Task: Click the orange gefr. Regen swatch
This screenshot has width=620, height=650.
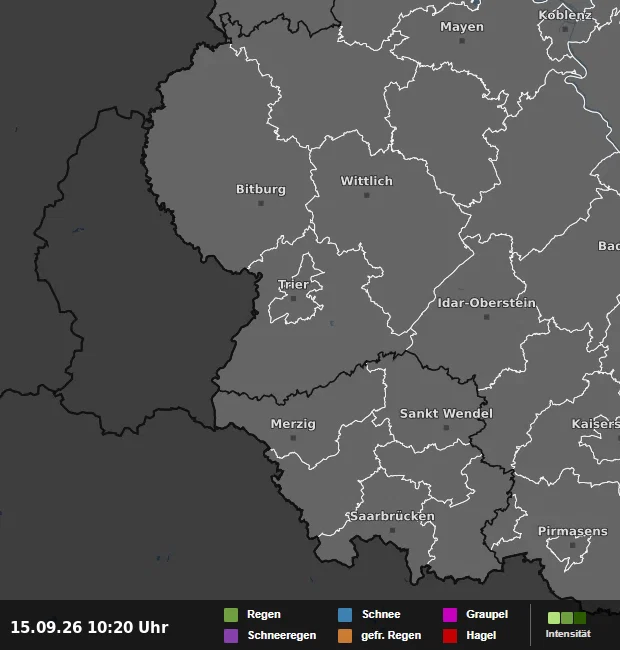Action: click(x=345, y=636)
